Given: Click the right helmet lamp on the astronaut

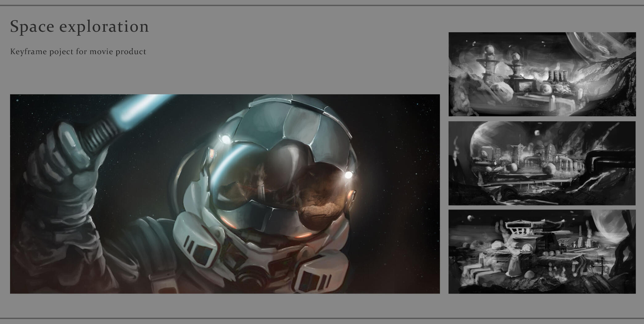Looking at the screenshot, I should tap(348, 175).
